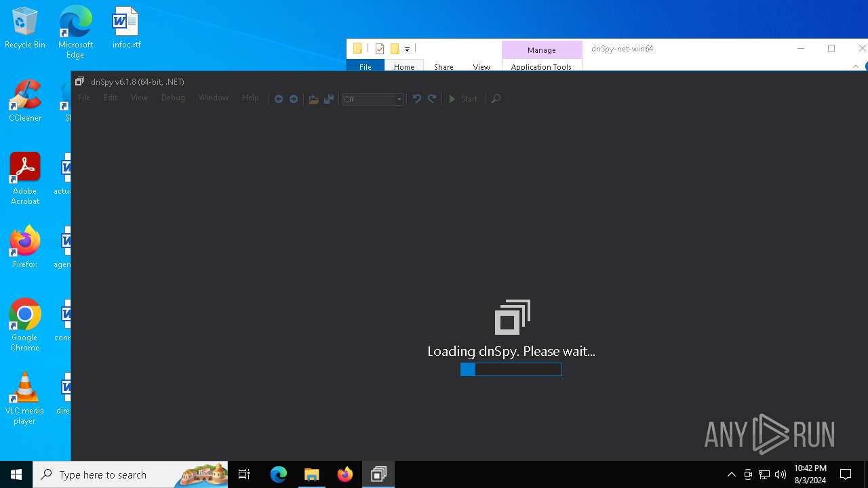Select Application Tools tab in Explorer
Image resolution: width=868 pixels, height=488 pixels.
(541, 66)
